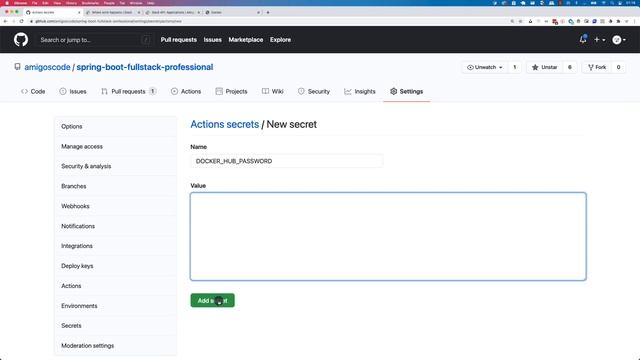Screen dimensions: 640x360
Task: Click the browser back arrow
Action: [x=5, y=21]
